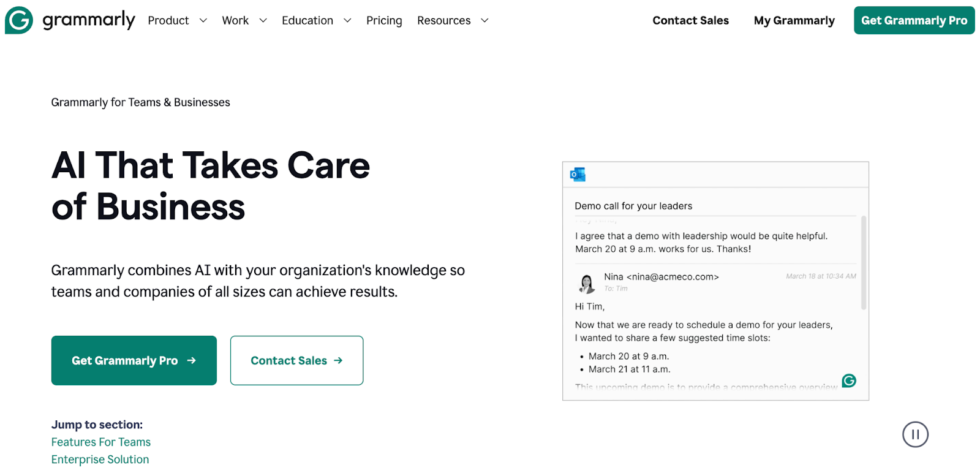Click 'Grammarly for Teams & Businesses' text
This screenshot has height=473, width=980.
point(140,102)
